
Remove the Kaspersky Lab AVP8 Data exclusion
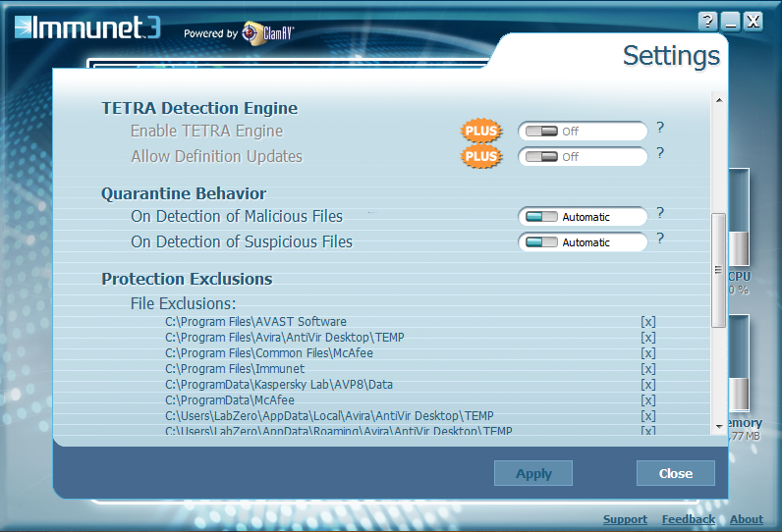(647, 385)
